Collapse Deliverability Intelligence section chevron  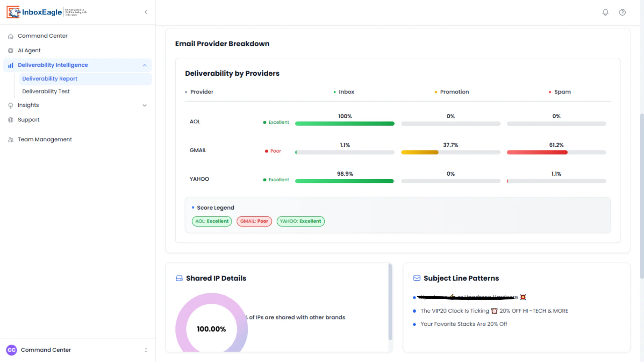[145, 65]
